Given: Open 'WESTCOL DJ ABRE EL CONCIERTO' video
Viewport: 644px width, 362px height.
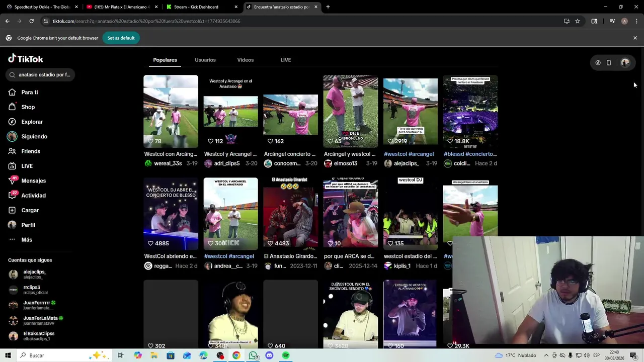Looking at the screenshot, I should click(171, 214).
